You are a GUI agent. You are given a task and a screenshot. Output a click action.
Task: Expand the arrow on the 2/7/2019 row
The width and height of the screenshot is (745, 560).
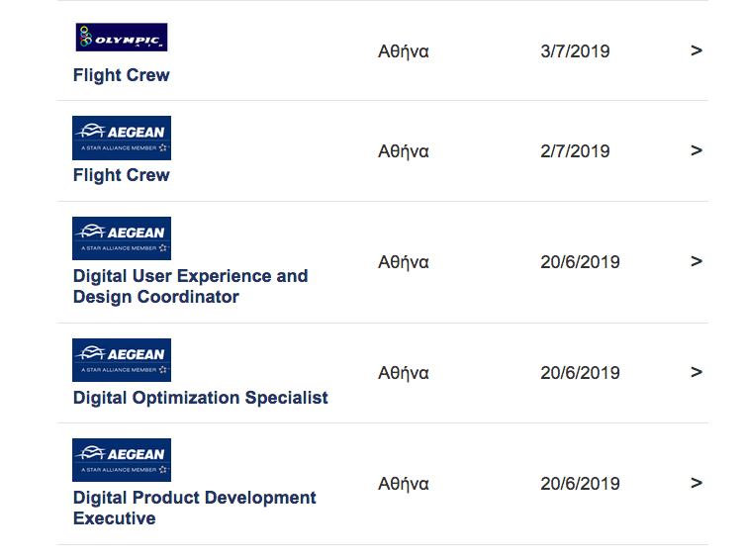tap(697, 150)
